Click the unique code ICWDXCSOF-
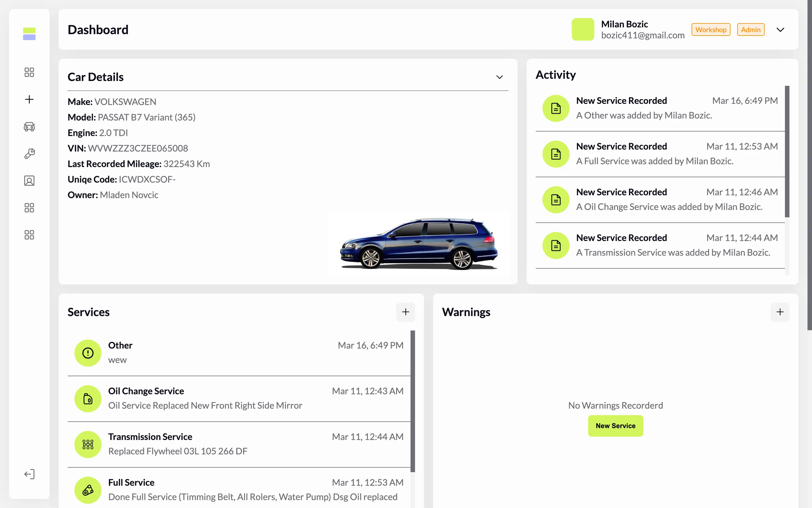This screenshot has width=812, height=508. (147, 179)
